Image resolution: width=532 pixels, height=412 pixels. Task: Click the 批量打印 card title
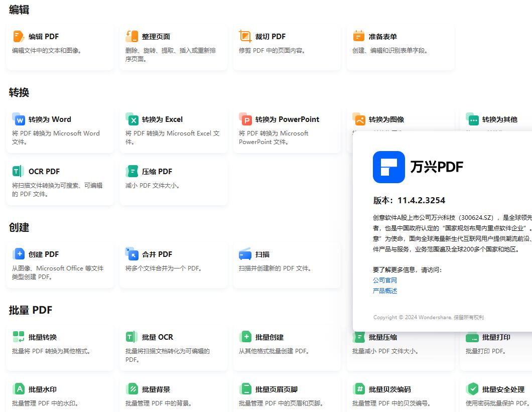(496, 337)
